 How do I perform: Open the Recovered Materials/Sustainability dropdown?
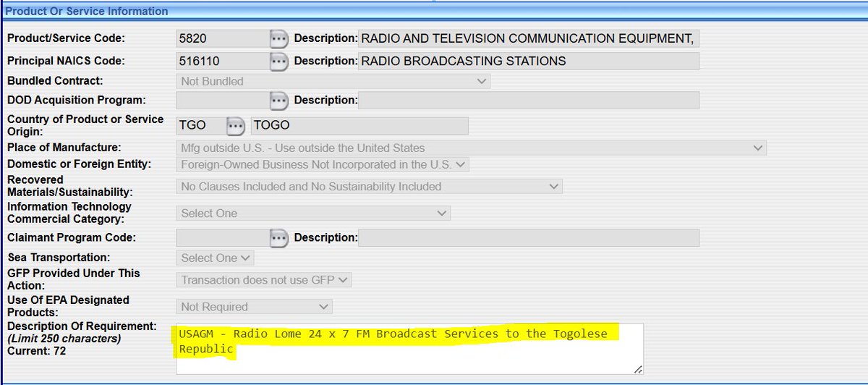pyautogui.click(x=369, y=187)
